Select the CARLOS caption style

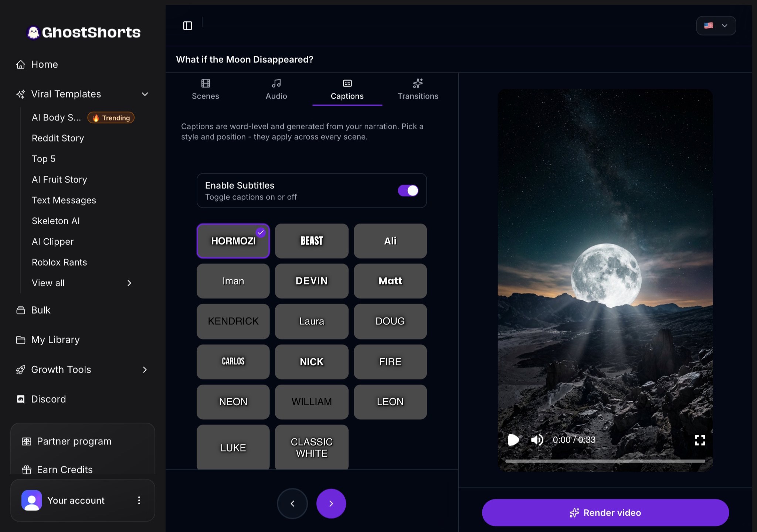233,362
